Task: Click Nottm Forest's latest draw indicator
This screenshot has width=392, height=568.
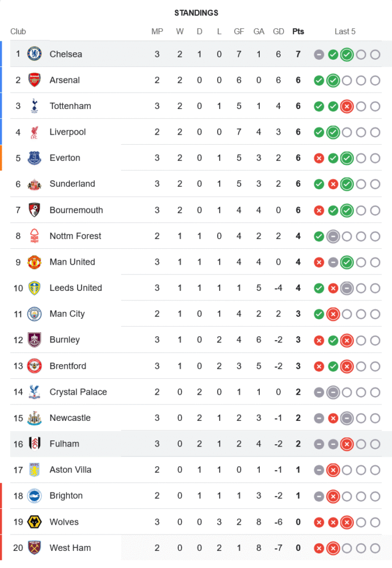Action: pyautogui.click(x=333, y=236)
